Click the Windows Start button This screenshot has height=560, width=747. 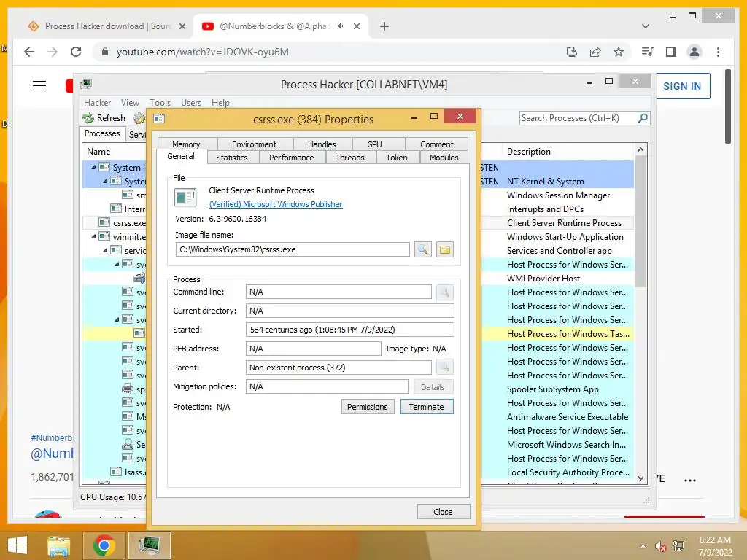[18, 545]
